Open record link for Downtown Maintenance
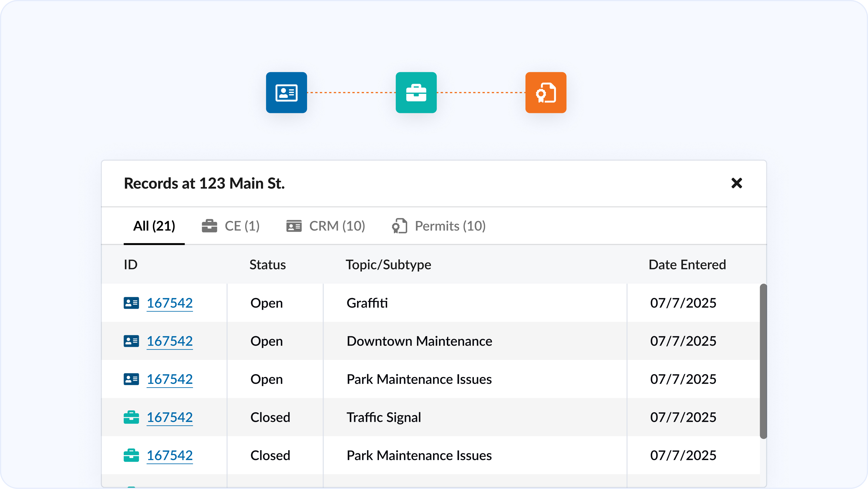 click(169, 341)
